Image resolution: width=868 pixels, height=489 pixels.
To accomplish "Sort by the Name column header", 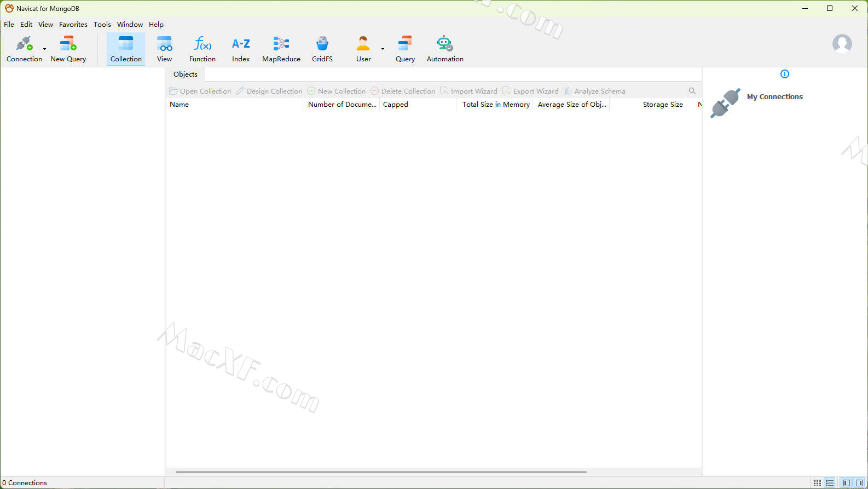I will click(x=179, y=105).
